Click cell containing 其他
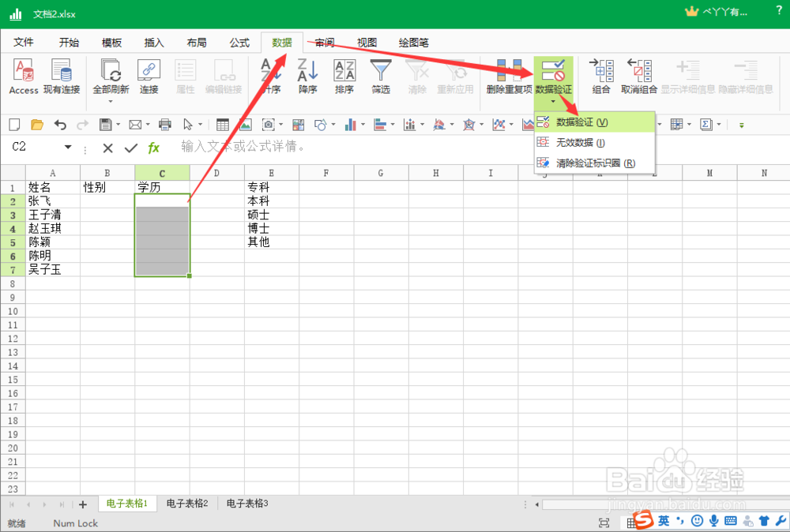Screen dimensions: 790x532 [x=272, y=242]
